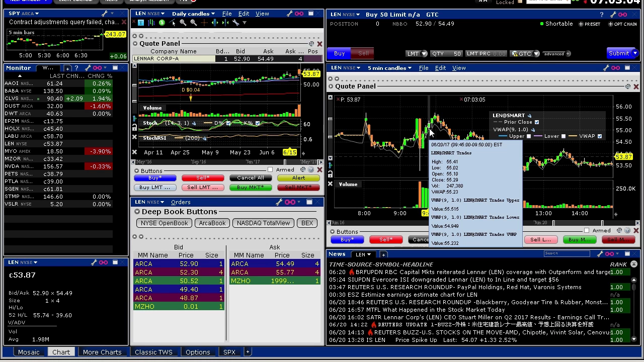The image size is (644, 362).
Task: Click the wrench icon in Orders panel title bar
Action: [279, 202]
